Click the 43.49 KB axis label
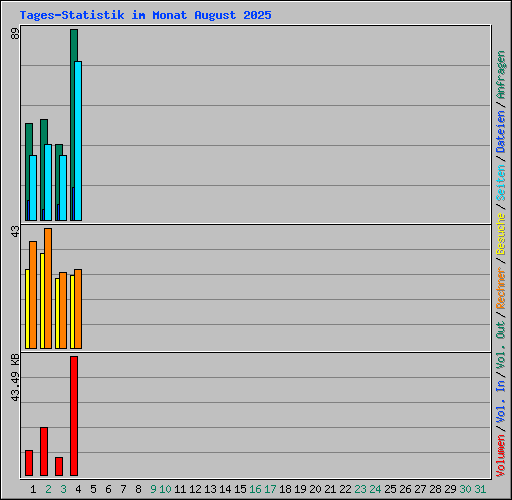Image resolution: width=512 pixels, height=500 pixels. (15, 378)
